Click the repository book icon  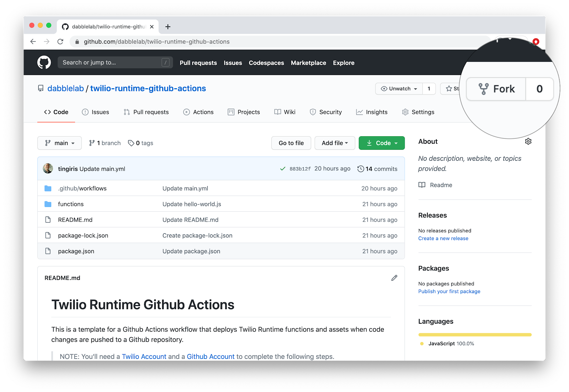(x=41, y=88)
